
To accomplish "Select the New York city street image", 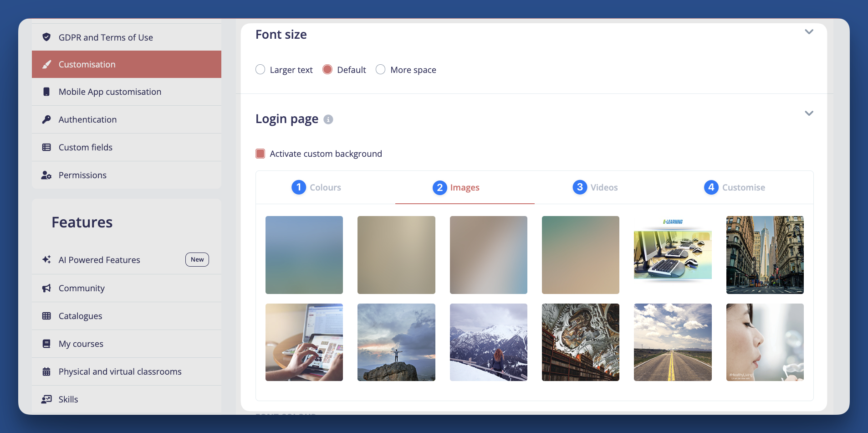I will (x=765, y=255).
